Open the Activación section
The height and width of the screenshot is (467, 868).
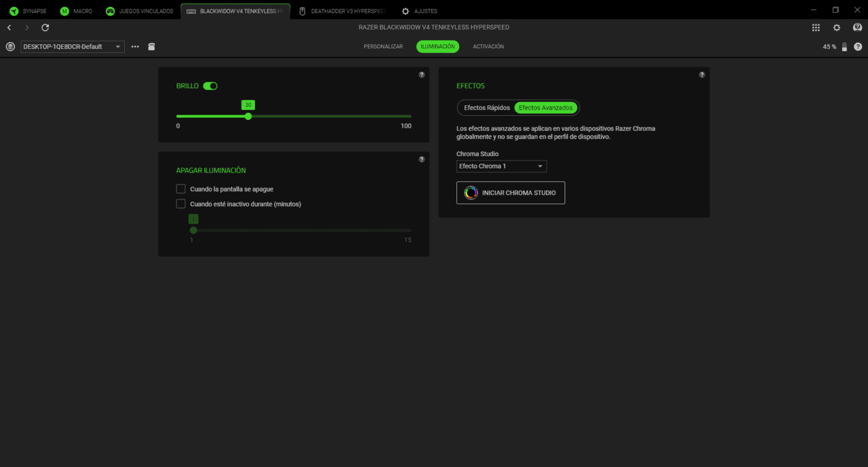click(x=488, y=47)
